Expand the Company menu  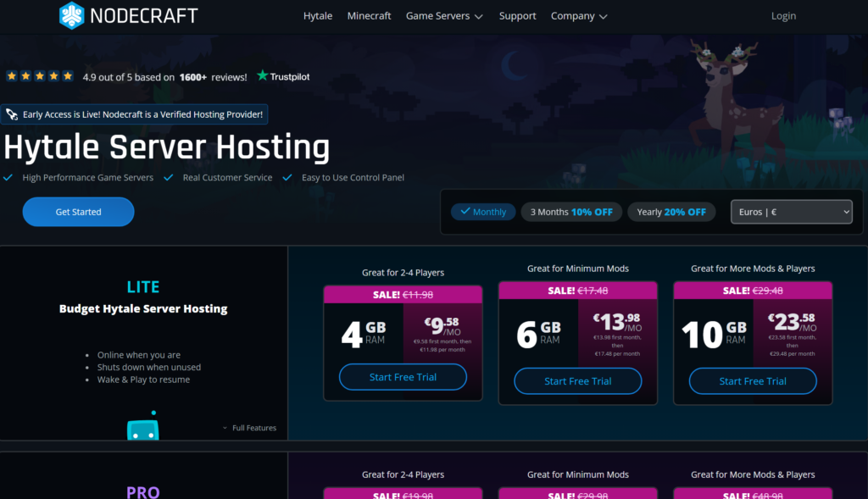pyautogui.click(x=579, y=15)
